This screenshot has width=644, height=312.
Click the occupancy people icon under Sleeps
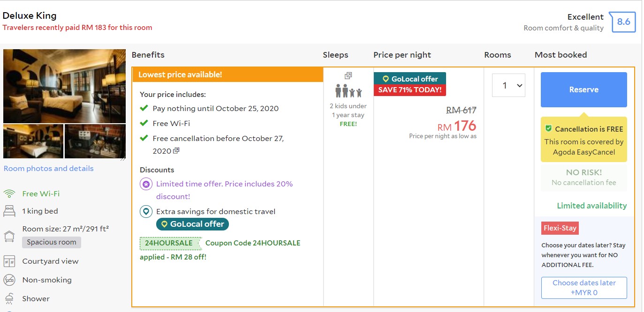coord(349,91)
